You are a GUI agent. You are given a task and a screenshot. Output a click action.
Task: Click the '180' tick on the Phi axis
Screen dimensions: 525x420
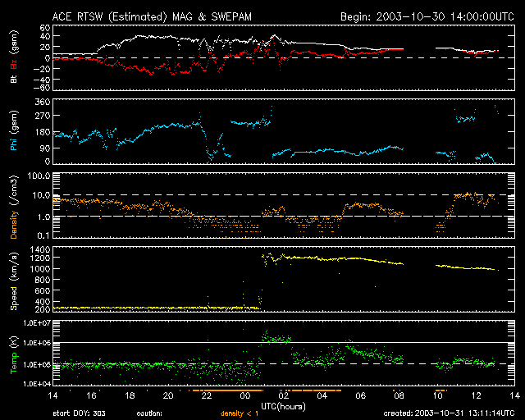42,132
